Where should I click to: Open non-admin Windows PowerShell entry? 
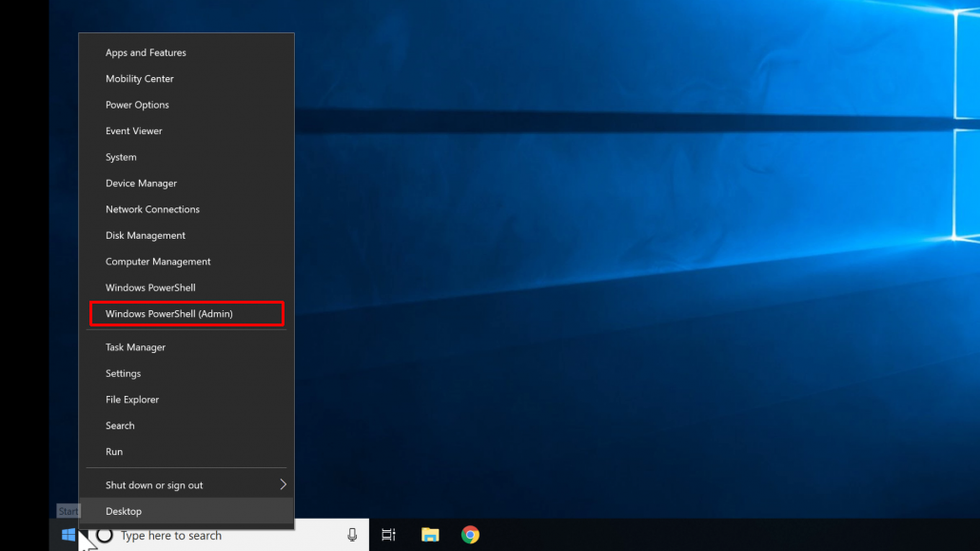tap(186, 287)
